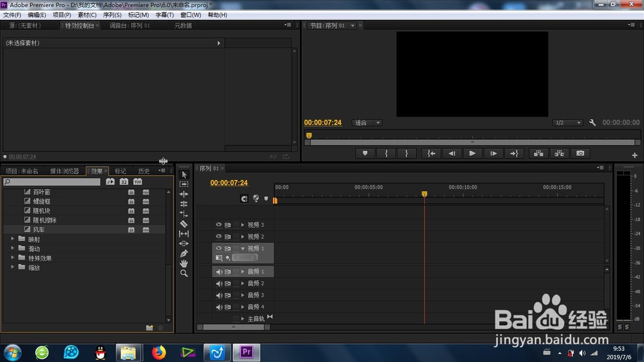Open 序列(S) menu
The height and width of the screenshot is (362, 644).
coord(112,15)
